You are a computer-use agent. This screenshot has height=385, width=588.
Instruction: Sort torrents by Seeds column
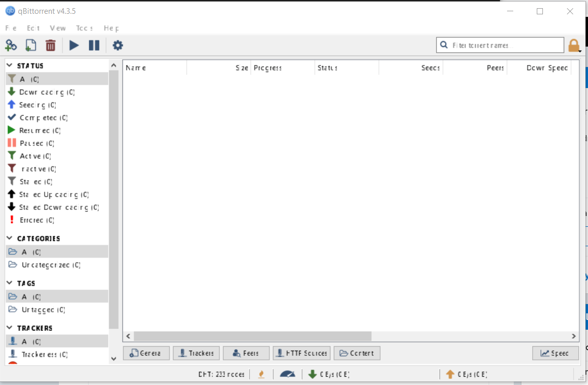coord(411,68)
